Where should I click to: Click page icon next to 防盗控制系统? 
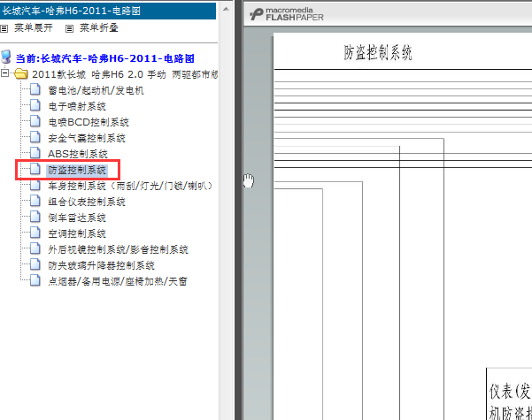pos(35,169)
